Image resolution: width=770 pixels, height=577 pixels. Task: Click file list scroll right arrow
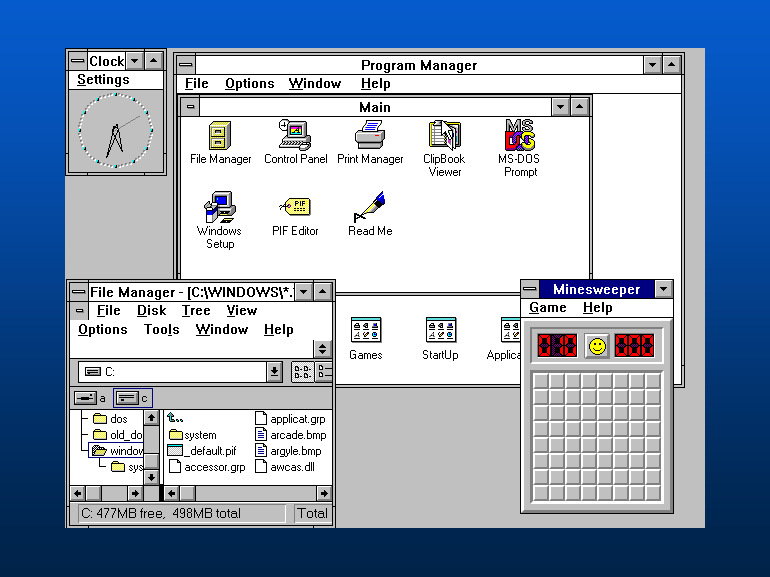click(x=324, y=493)
